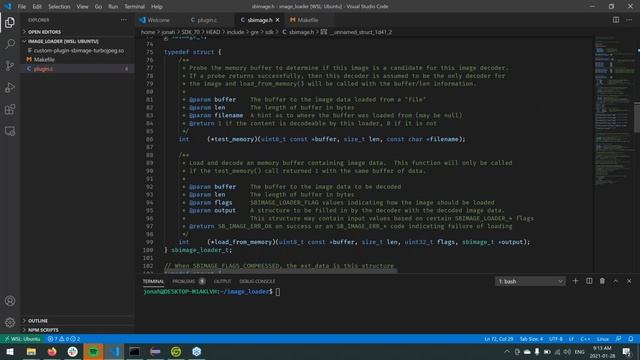Switch to the Makefile editor tab

pos(307,20)
